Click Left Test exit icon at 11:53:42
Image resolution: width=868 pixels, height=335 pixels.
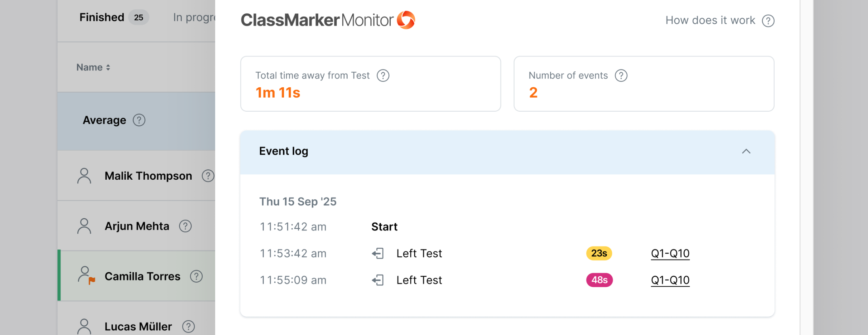pyautogui.click(x=378, y=253)
